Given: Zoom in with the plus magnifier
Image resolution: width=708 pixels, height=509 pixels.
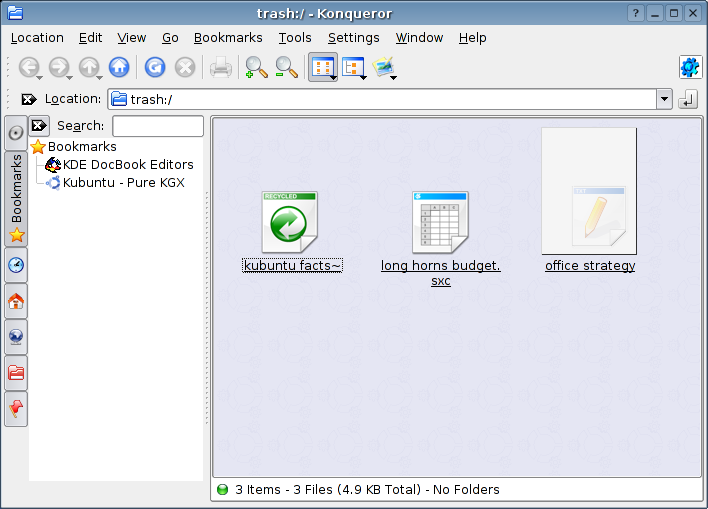Looking at the screenshot, I should point(256,67).
